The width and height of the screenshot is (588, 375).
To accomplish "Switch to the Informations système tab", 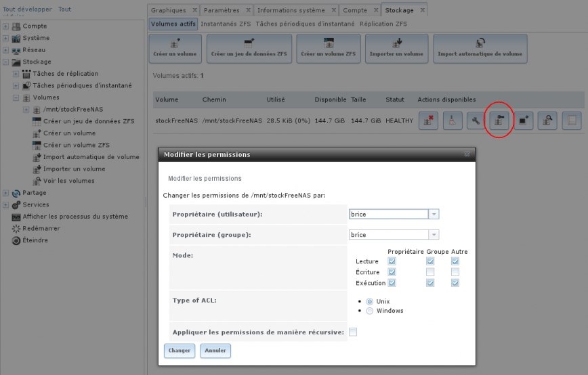I will coord(291,10).
